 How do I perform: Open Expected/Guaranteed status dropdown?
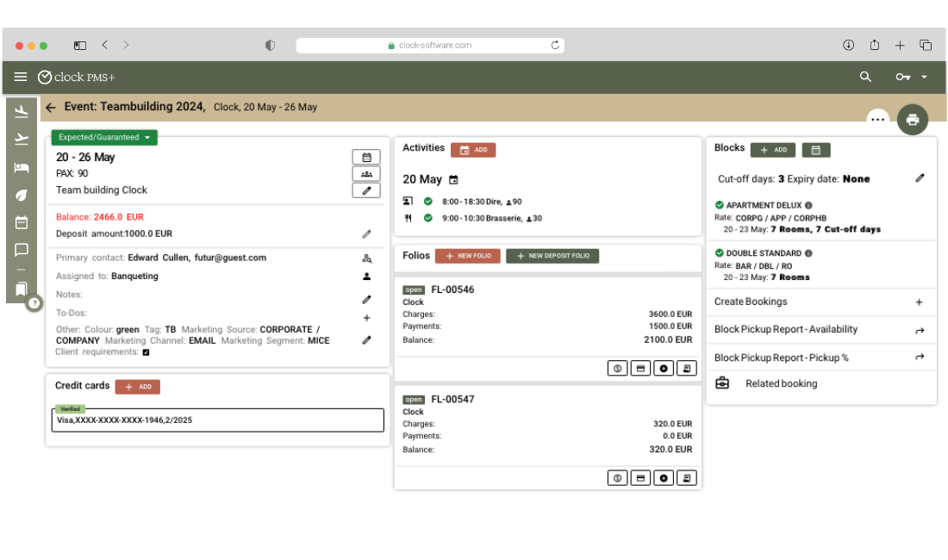click(104, 138)
